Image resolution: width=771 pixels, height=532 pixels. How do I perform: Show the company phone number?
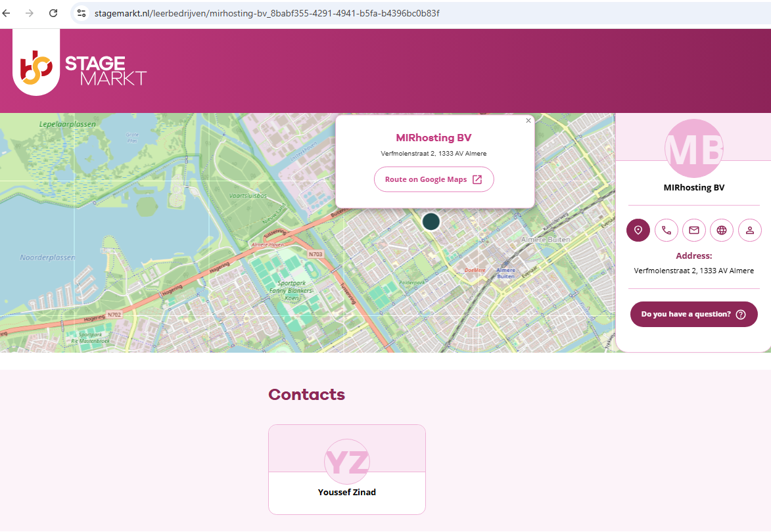666,230
